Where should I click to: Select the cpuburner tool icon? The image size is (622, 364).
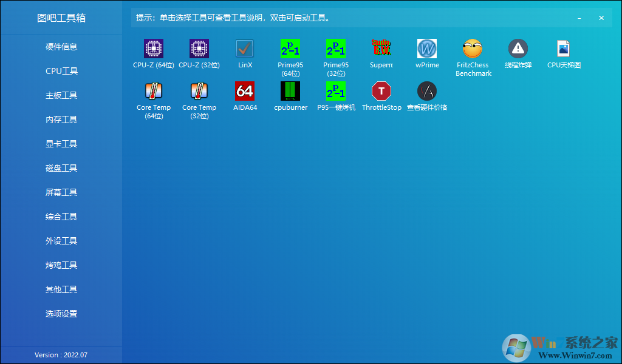(x=290, y=91)
